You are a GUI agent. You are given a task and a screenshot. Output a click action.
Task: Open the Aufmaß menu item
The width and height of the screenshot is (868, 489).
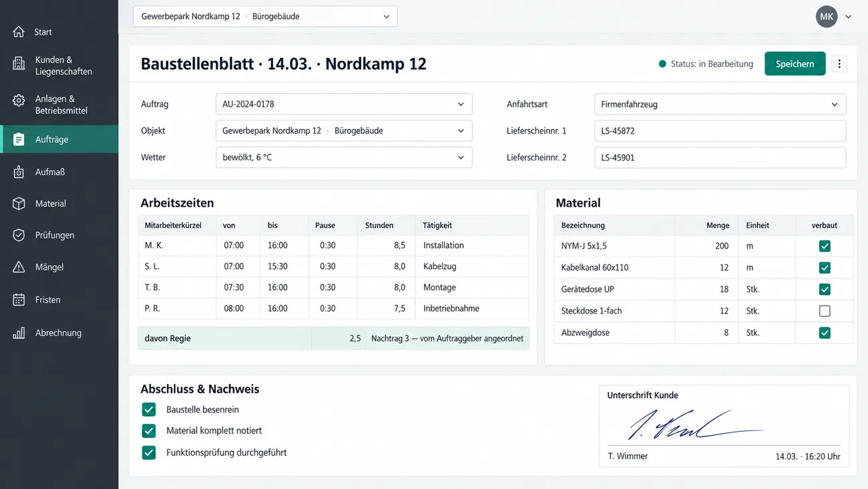(59, 172)
